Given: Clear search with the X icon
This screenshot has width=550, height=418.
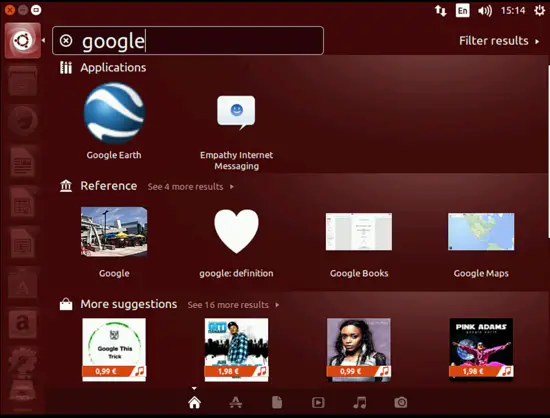Looking at the screenshot, I should tap(66, 41).
